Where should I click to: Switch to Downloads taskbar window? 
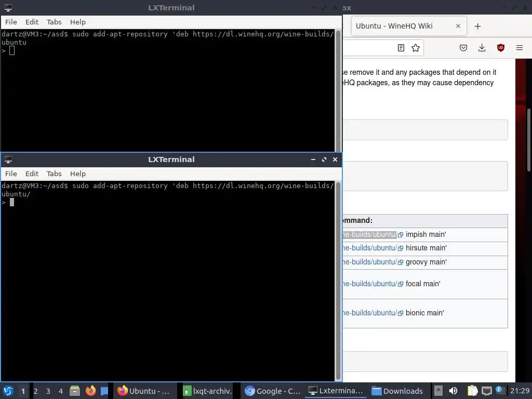[398, 391]
